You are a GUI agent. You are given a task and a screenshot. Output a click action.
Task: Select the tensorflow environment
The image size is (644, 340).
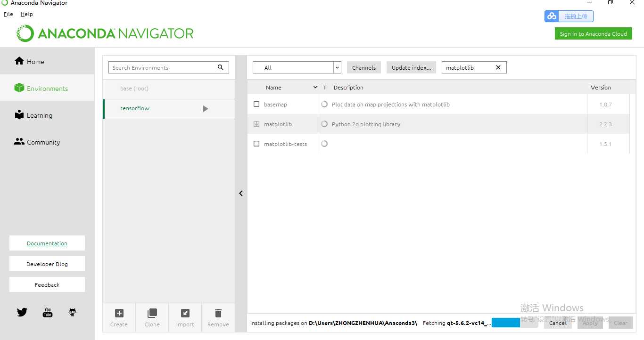coord(169,108)
